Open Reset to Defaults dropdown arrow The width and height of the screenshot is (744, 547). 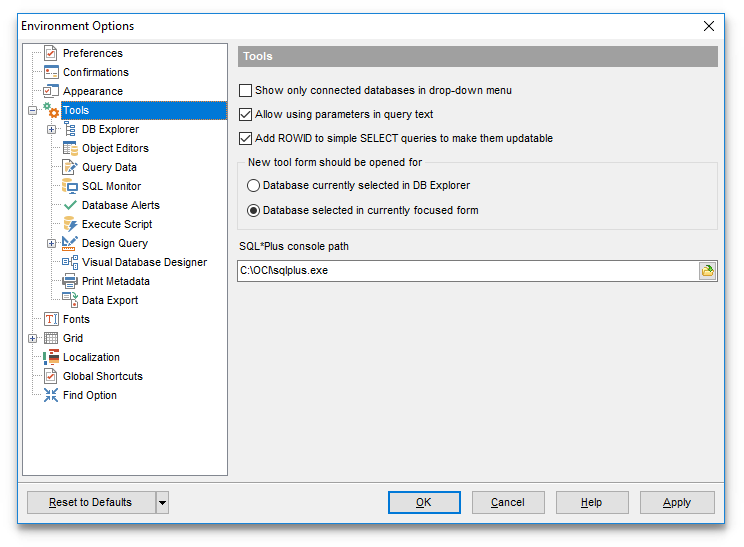pyautogui.click(x=162, y=502)
